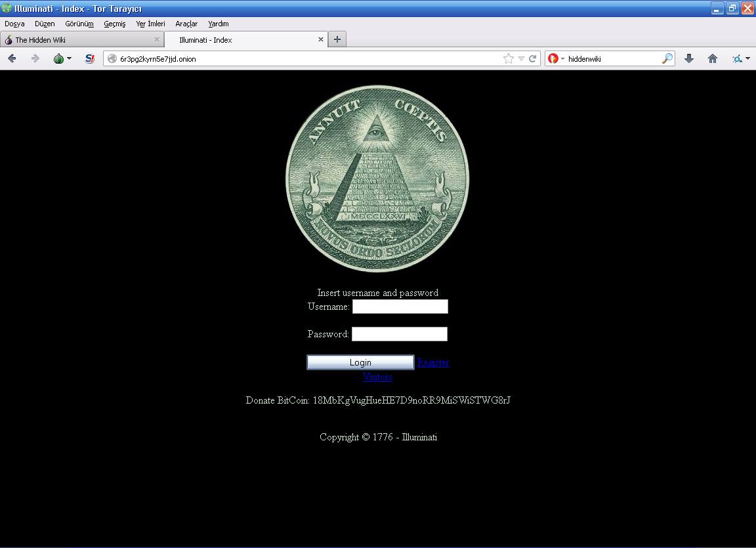756x548 pixels.
Task: Bookmark page with the star icon
Action: pyautogui.click(x=508, y=58)
